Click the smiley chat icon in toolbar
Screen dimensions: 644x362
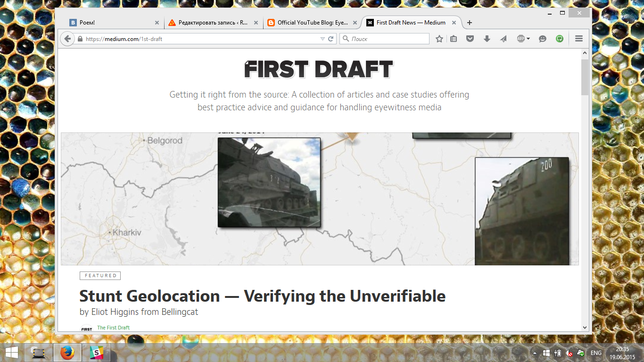tap(543, 39)
